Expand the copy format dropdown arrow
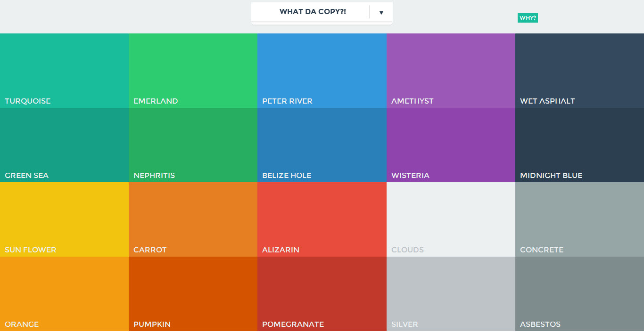Viewport: 644px width, 332px height. [x=381, y=12]
